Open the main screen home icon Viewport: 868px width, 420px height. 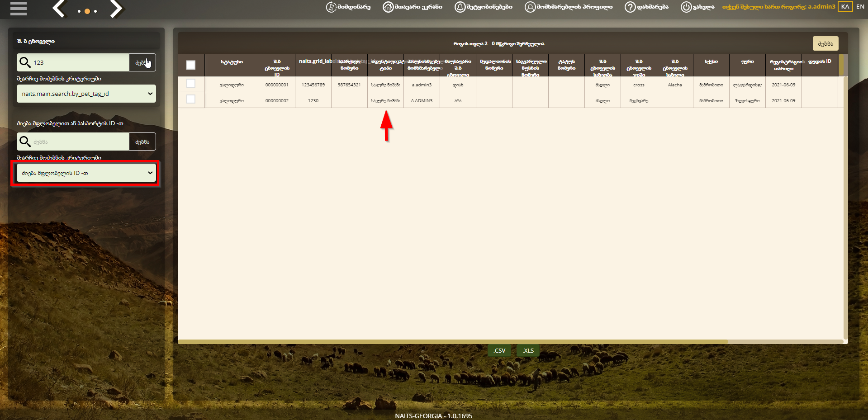coord(388,7)
